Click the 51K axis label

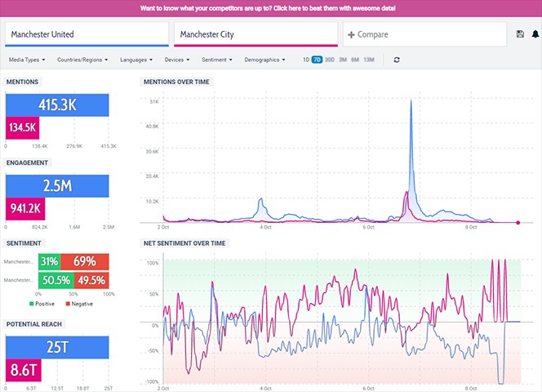pos(154,102)
